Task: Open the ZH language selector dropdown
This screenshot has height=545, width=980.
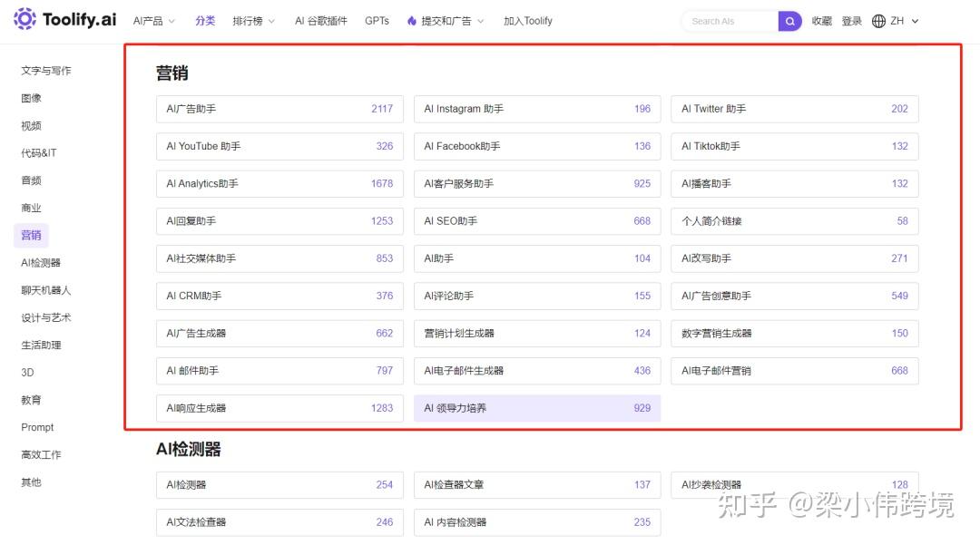Action: pyautogui.click(x=901, y=20)
